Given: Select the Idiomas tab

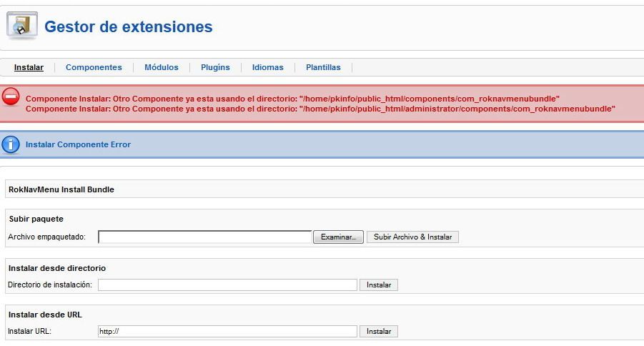Looking at the screenshot, I should coord(268,67).
